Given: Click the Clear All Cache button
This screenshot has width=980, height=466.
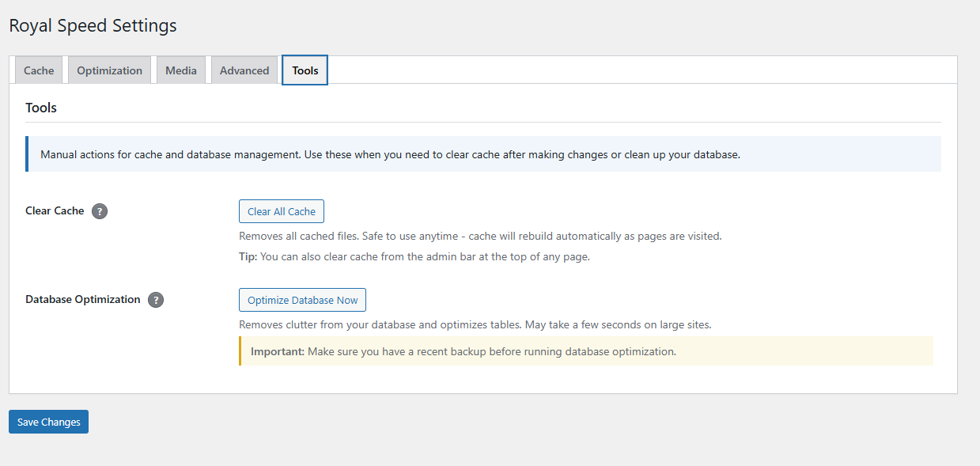Looking at the screenshot, I should 281,211.
